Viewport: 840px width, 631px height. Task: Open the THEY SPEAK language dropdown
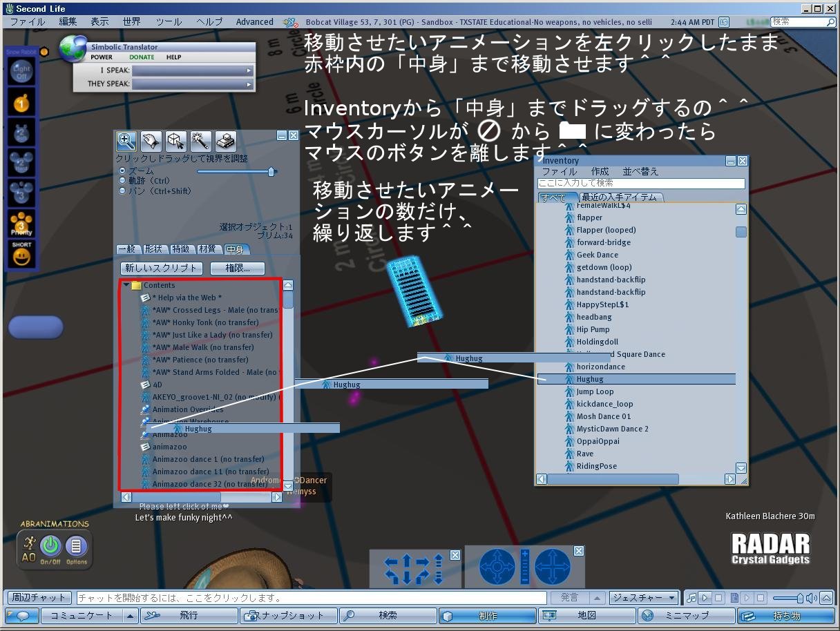(193, 84)
